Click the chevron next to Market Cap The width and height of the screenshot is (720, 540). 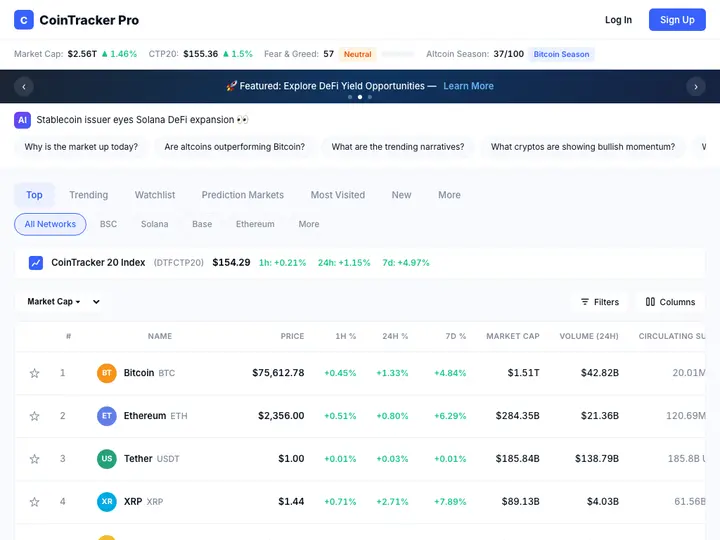click(x=96, y=302)
